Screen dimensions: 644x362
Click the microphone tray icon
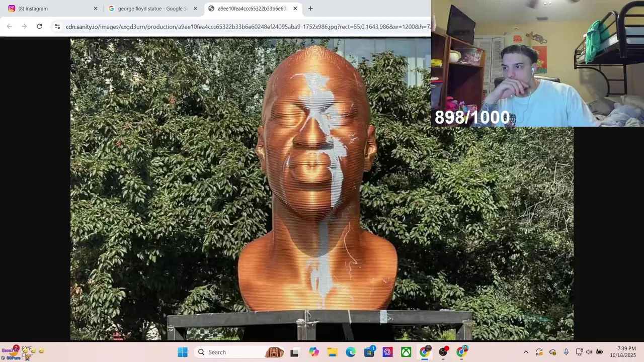pyautogui.click(x=566, y=352)
